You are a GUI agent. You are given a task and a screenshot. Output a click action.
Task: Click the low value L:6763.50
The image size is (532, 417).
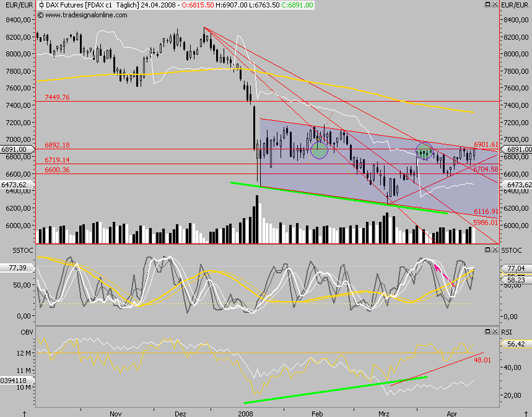tap(264, 5)
